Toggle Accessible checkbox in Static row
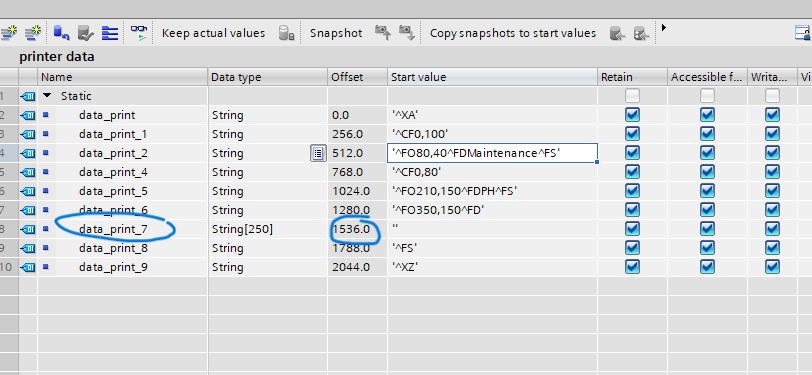This screenshot has height=375, width=812. click(707, 96)
